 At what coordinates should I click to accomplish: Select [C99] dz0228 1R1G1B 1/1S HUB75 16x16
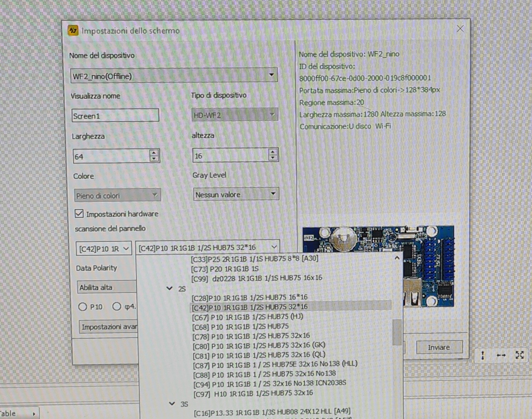coord(257,278)
